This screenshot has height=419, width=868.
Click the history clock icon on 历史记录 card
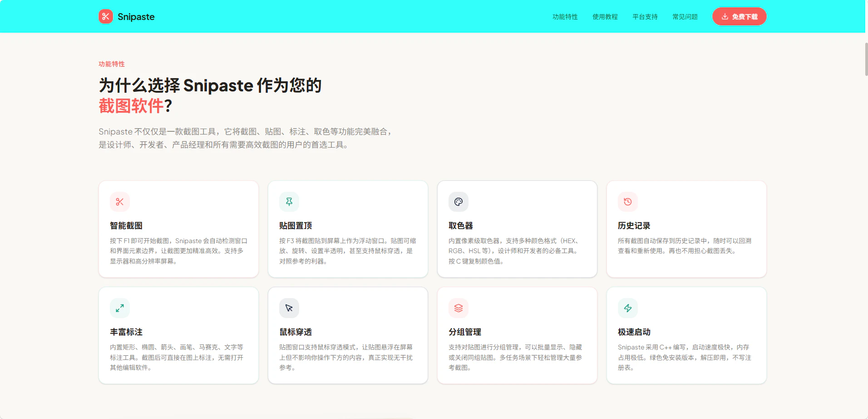coord(628,202)
